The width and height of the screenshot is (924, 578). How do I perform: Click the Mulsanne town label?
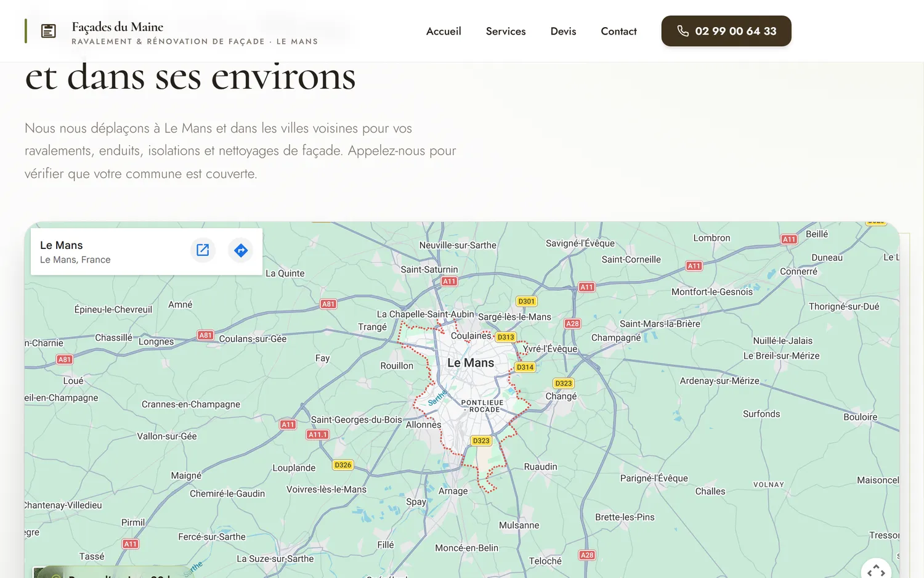coord(519,525)
